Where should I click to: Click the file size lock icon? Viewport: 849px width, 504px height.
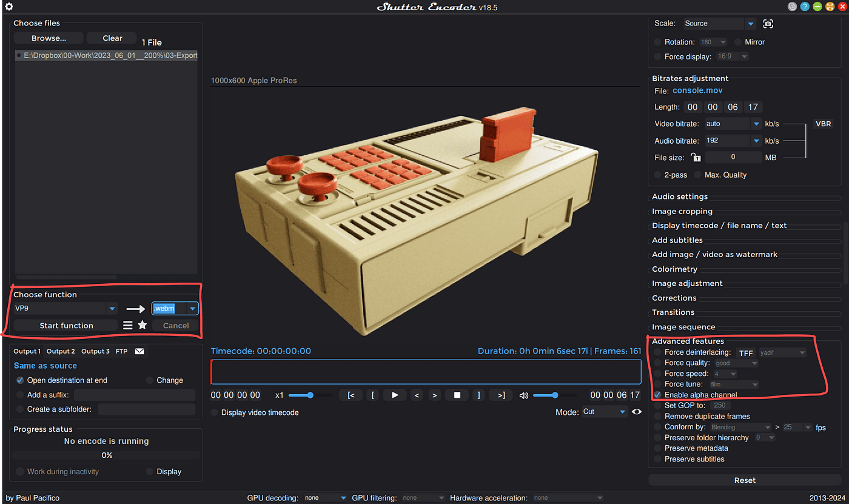click(696, 158)
